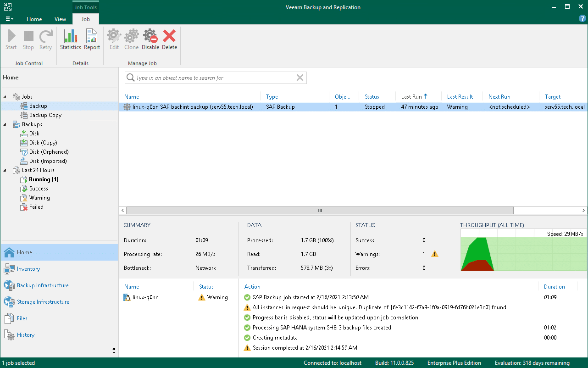Expand navigation pane options chevron

tap(114, 351)
